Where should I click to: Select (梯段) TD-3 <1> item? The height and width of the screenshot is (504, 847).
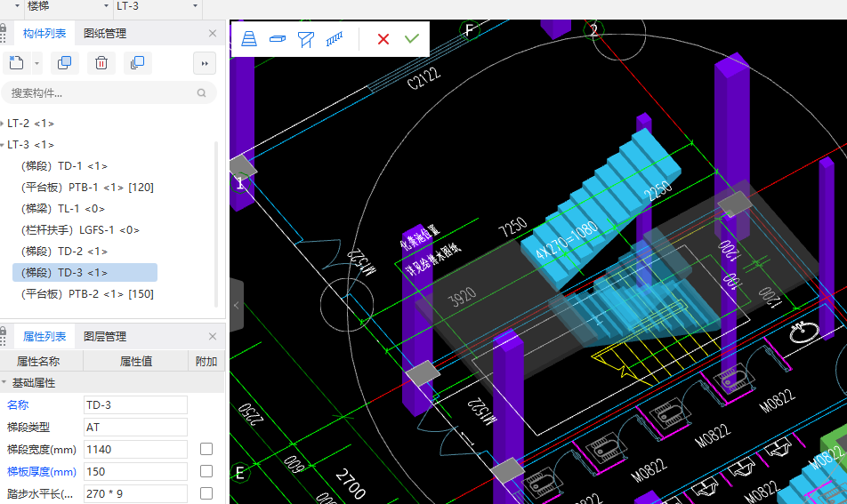pyautogui.click(x=85, y=273)
